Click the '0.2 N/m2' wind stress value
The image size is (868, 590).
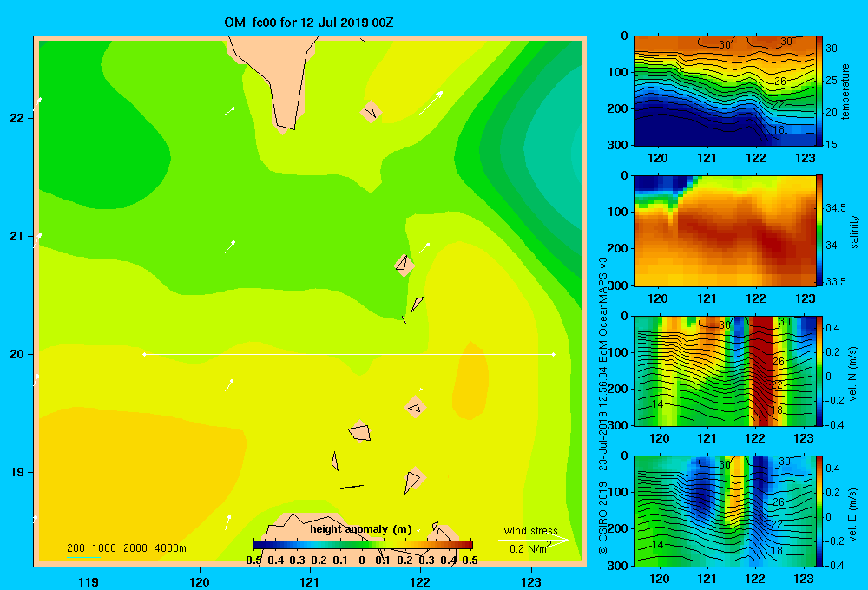coord(530,548)
